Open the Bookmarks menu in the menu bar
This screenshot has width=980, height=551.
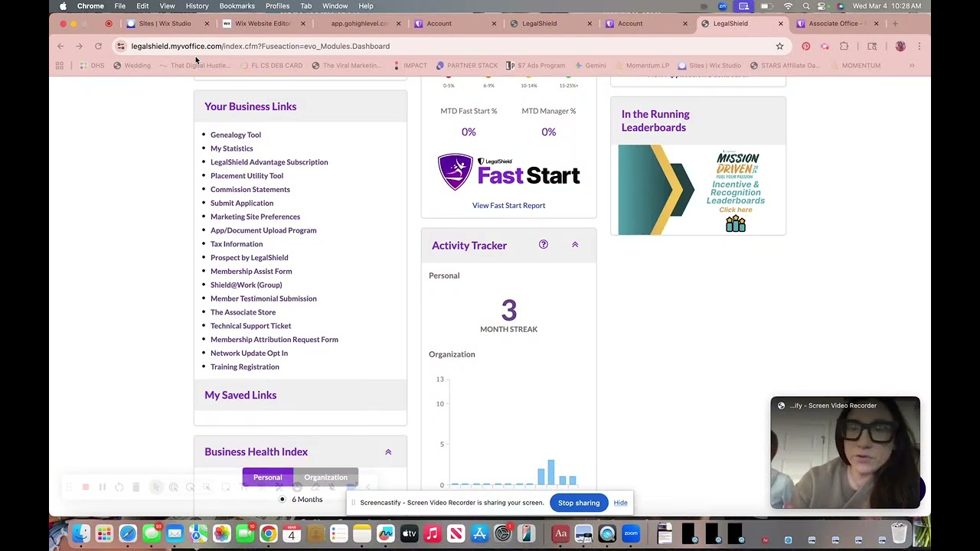[x=237, y=6]
